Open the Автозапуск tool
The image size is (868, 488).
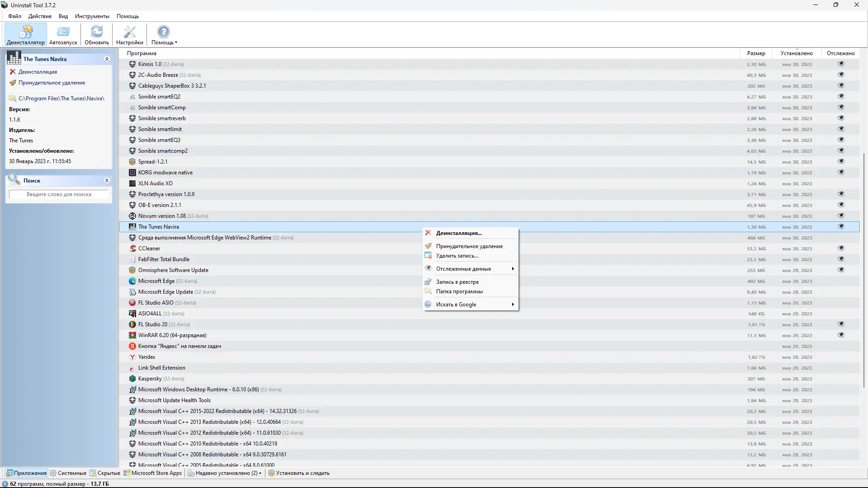click(63, 34)
